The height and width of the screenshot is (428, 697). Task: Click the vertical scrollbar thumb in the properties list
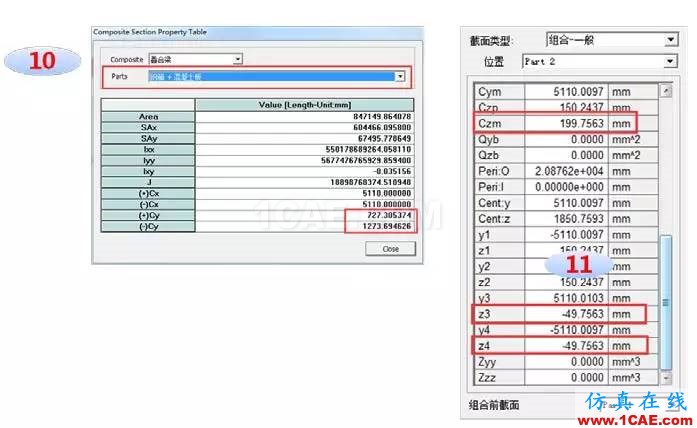[x=665, y=303]
